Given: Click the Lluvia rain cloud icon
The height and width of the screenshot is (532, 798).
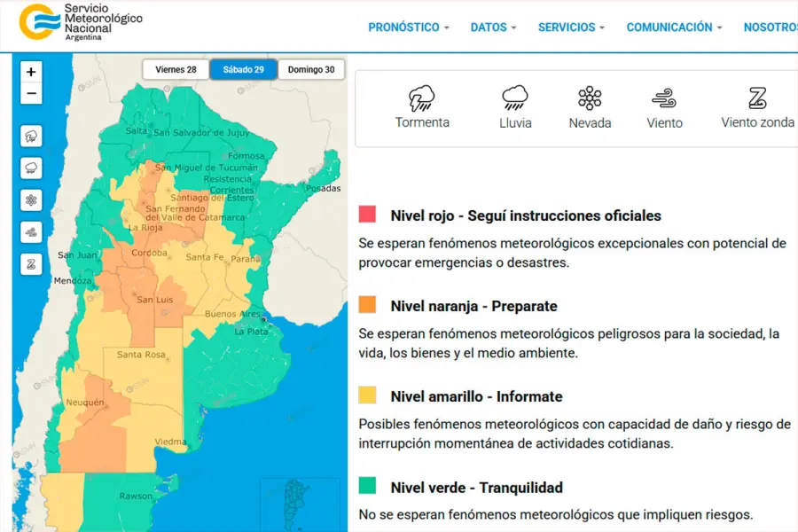Looking at the screenshot, I should (515, 98).
